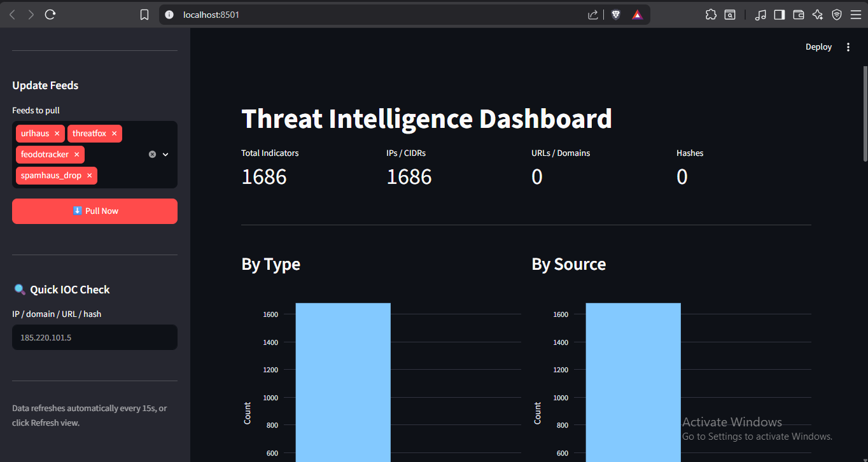
Task: Go forward with the browser forward arrow
Action: pyautogui.click(x=31, y=15)
